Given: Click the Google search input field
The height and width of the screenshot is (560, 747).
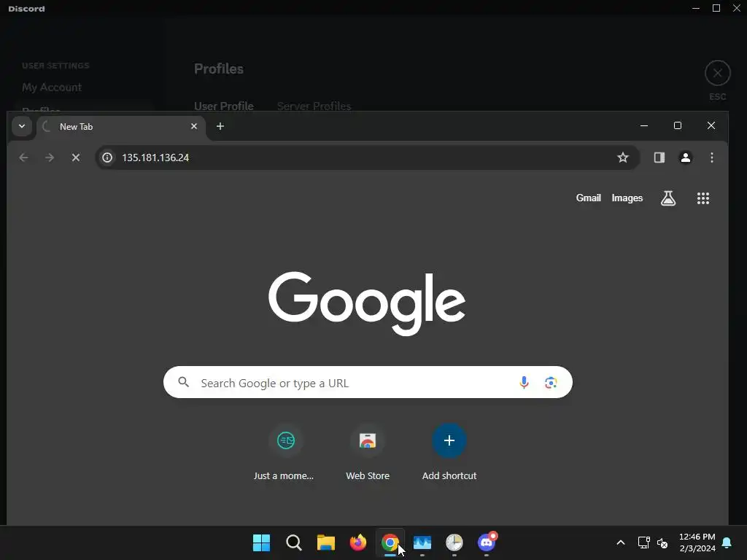Looking at the screenshot, I should pos(368,382).
